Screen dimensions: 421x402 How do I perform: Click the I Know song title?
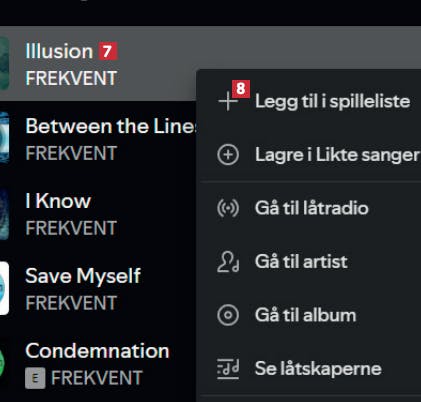click(x=58, y=201)
